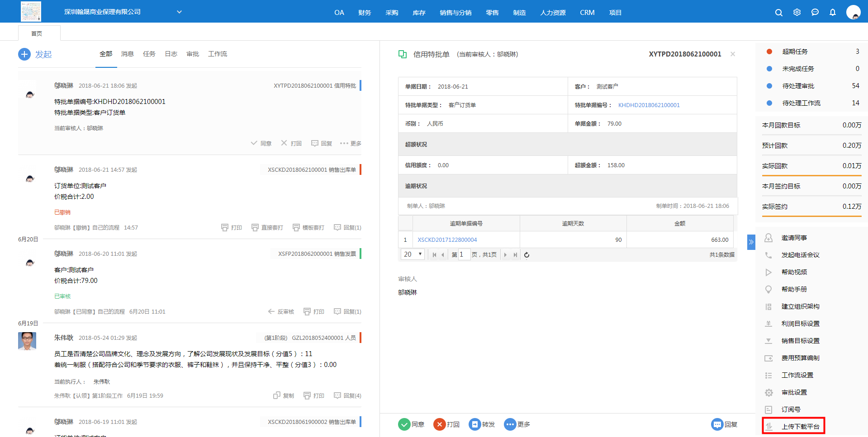Screen dimensions: 868x437
Task: Open user avatar in top right
Action: tap(854, 12)
